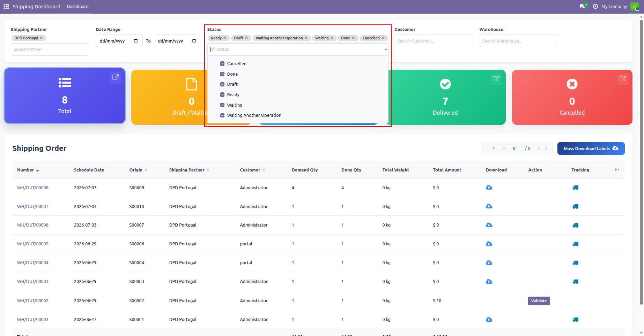Collapse the All Status dropdown arrow
This screenshot has width=644, height=336.
point(386,50)
